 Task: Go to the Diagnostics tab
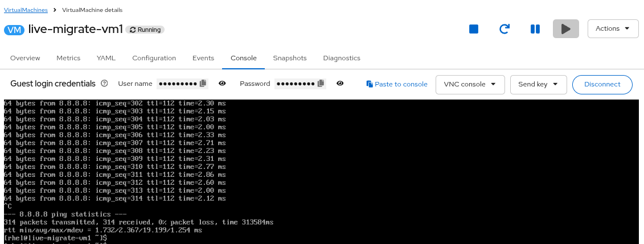pos(342,58)
